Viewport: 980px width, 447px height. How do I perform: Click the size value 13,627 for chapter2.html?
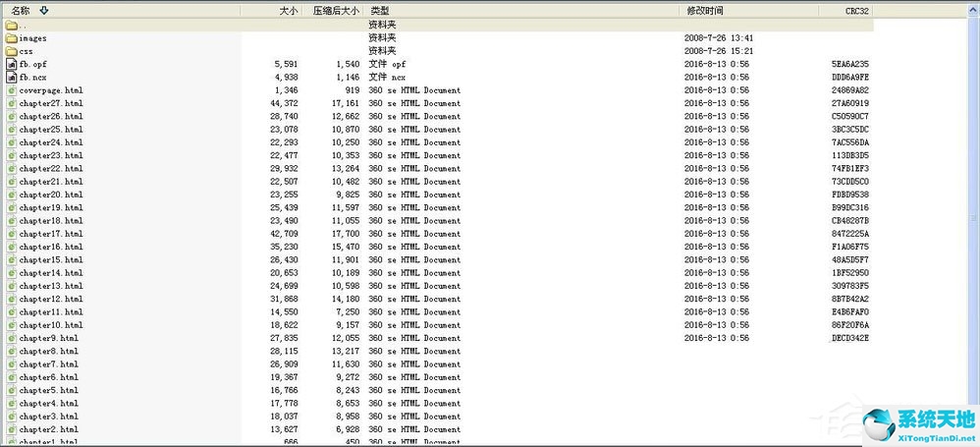pos(284,429)
